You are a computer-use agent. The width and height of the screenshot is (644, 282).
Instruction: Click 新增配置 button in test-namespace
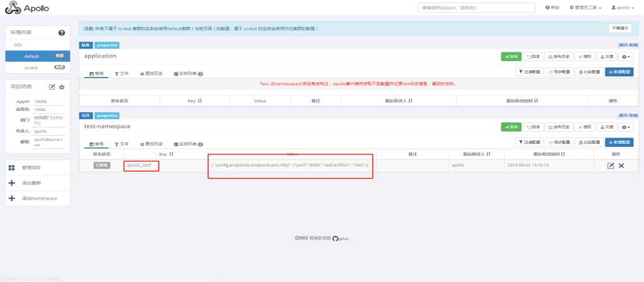[619, 142]
